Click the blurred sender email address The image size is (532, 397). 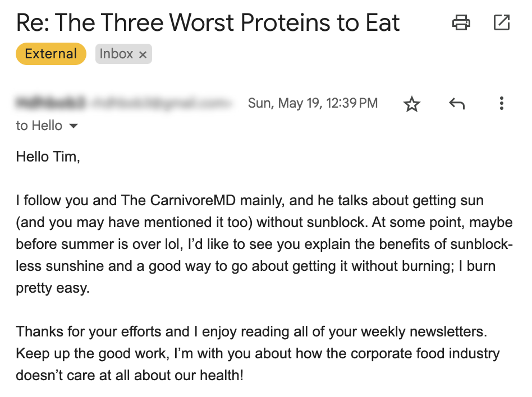pos(161,103)
